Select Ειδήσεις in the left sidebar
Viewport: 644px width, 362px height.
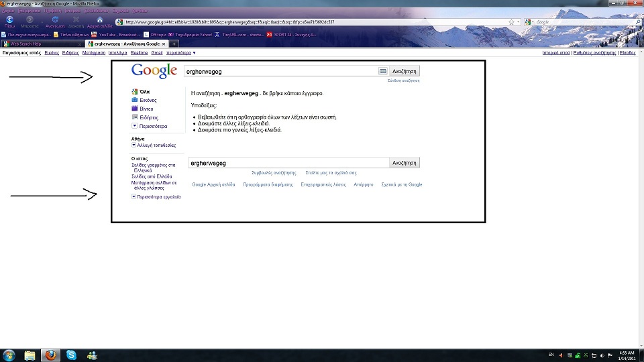coord(149,117)
